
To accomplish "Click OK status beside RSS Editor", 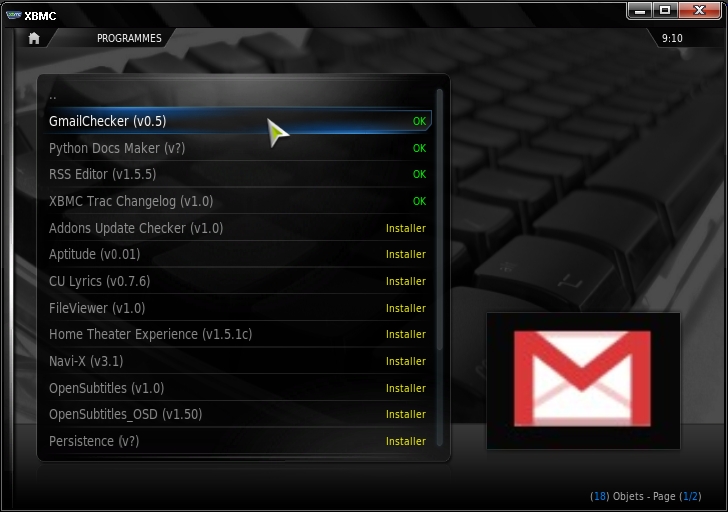I will coord(419,175).
